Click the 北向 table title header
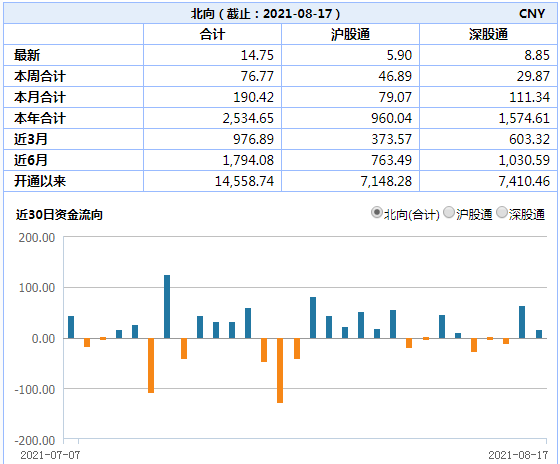This screenshot has height=464, width=560. (265, 14)
